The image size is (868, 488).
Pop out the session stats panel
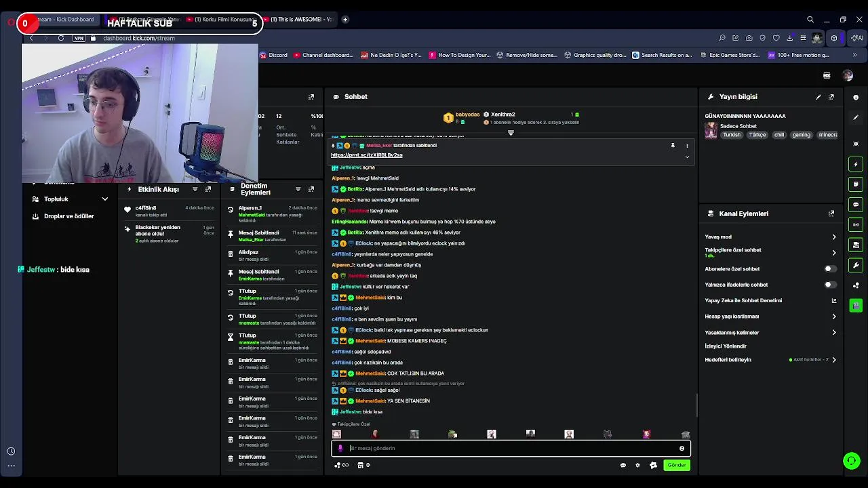point(311,97)
